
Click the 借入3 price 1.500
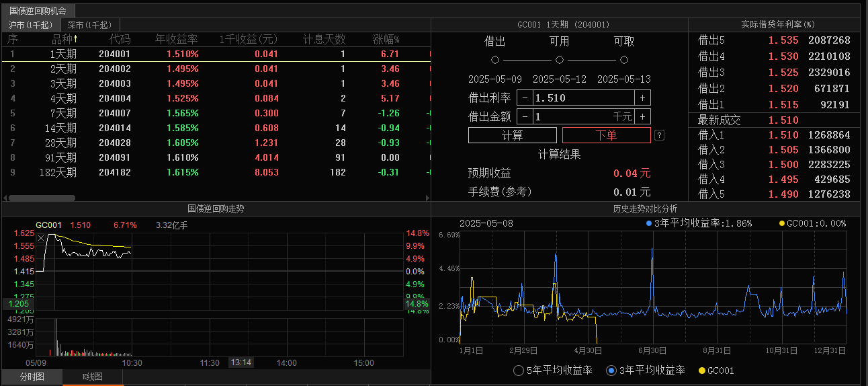(783, 165)
